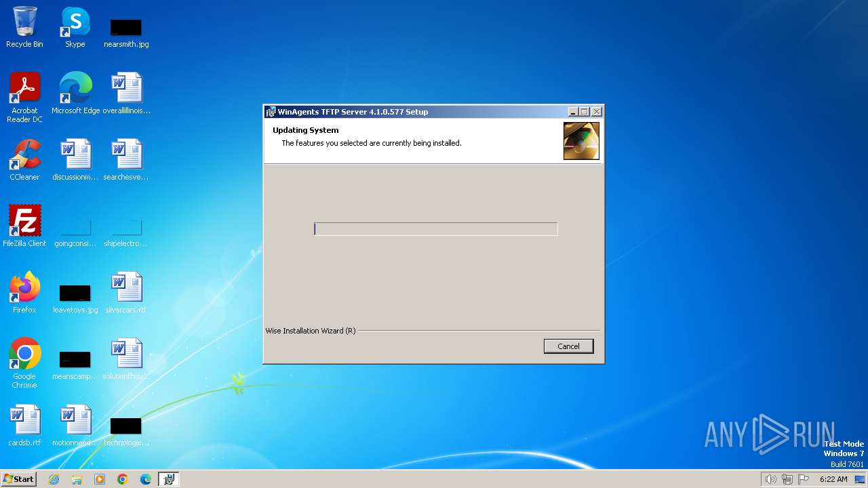The height and width of the screenshot is (488, 868).
Task: Select the overallillinois document icon
Action: coord(126,94)
